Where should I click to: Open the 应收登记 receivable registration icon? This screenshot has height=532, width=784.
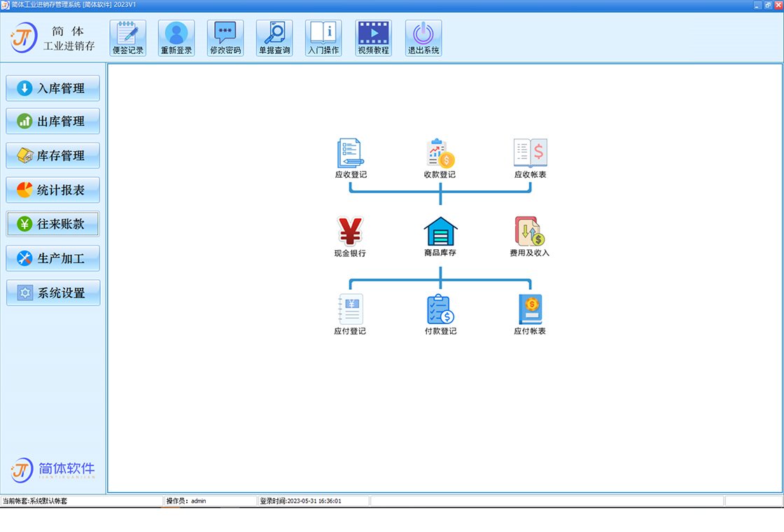click(350, 153)
